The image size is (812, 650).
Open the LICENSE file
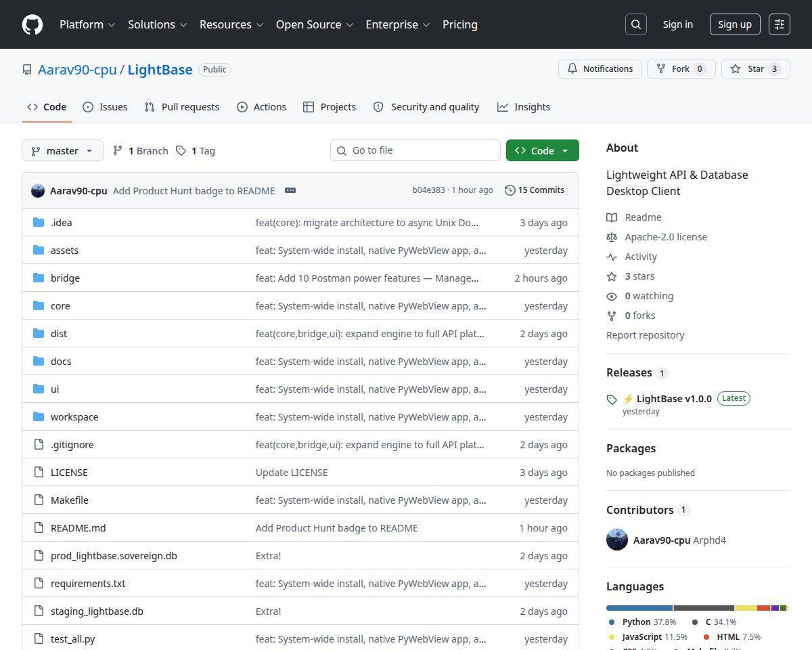tap(69, 473)
